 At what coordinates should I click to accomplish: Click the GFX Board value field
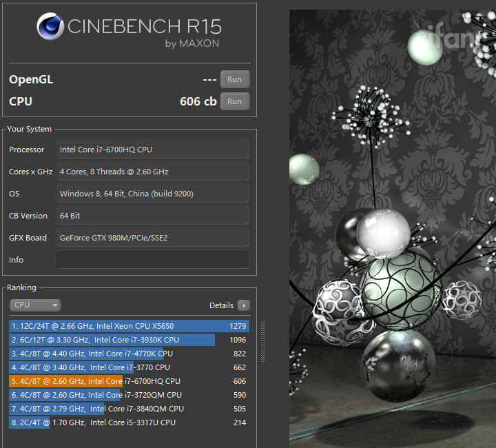(x=152, y=238)
